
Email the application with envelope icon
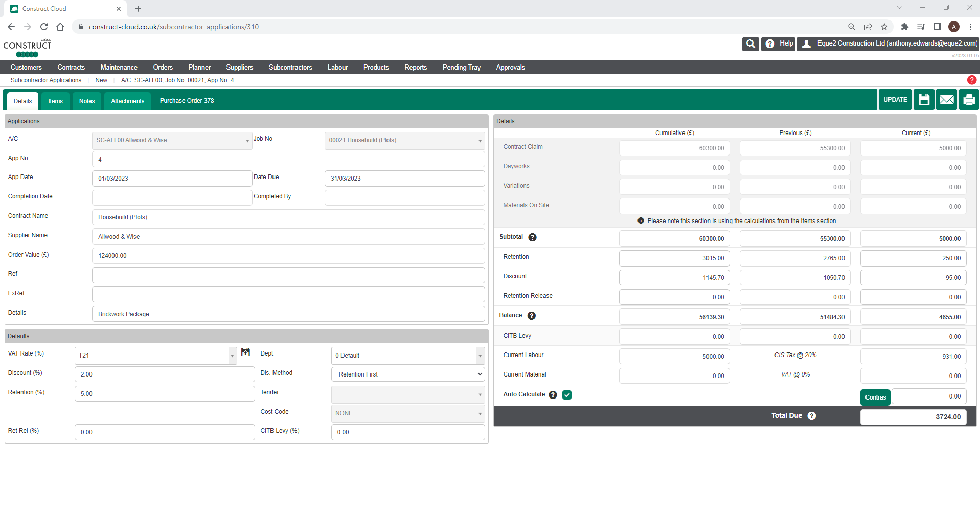click(x=946, y=100)
